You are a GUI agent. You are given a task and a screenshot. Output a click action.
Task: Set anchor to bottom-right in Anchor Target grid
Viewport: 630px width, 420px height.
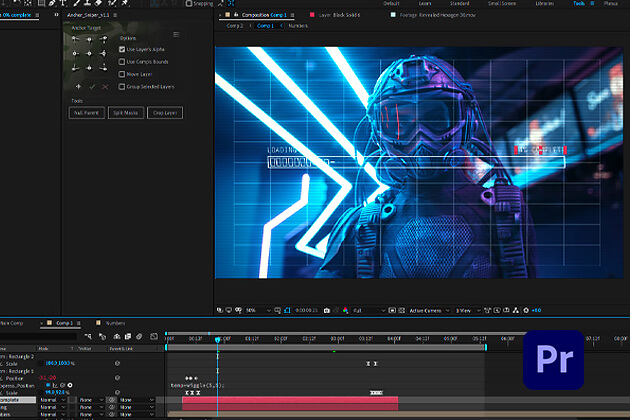(x=104, y=68)
